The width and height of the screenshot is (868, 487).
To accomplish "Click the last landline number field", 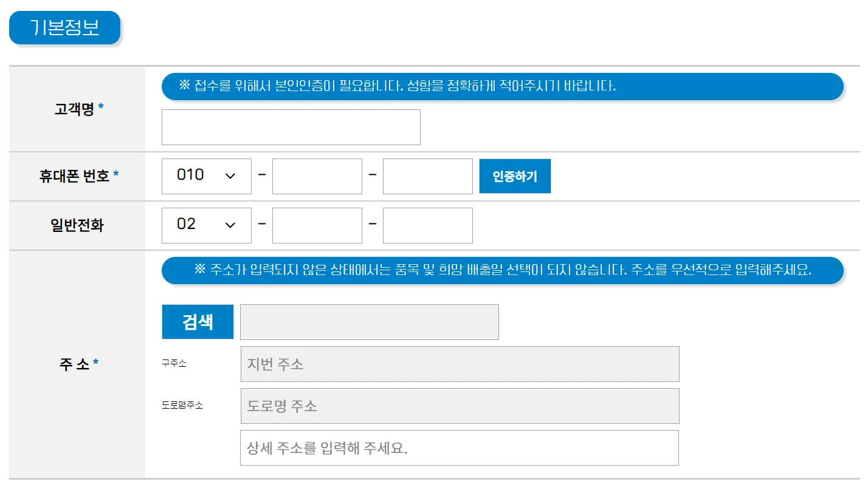I will pos(427,225).
